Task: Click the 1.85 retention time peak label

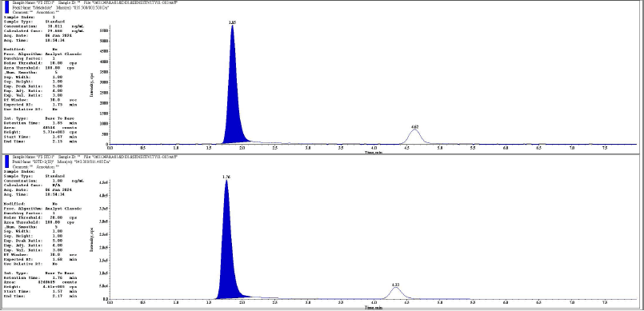Action: point(232,23)
